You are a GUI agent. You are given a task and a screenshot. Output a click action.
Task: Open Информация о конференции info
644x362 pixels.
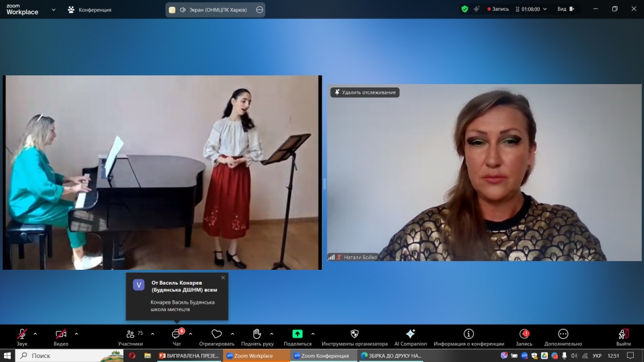click(x=468, y=334)
